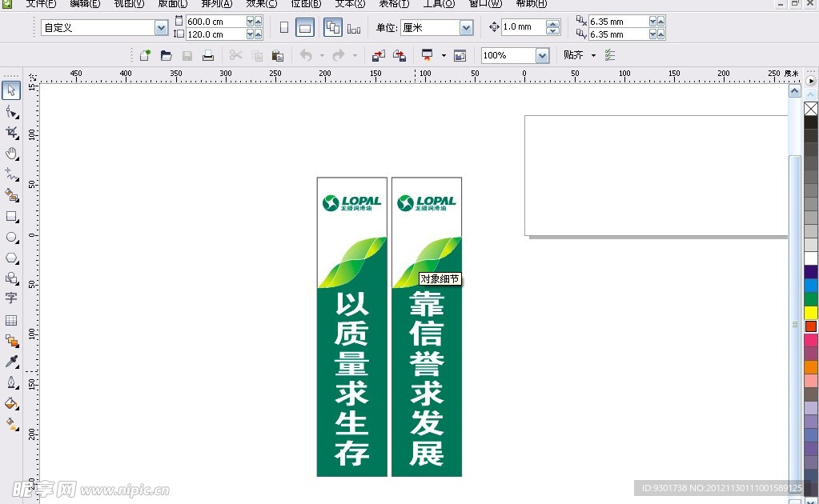819x504 pixels.
Task: Open the Undo history dropdown arrow
Action: click(322, 55)
